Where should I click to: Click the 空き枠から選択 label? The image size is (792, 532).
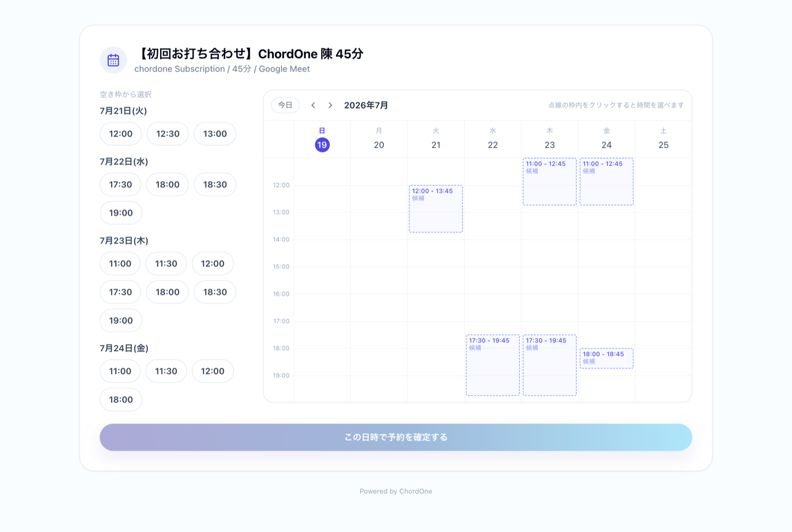tap(125, 94)
